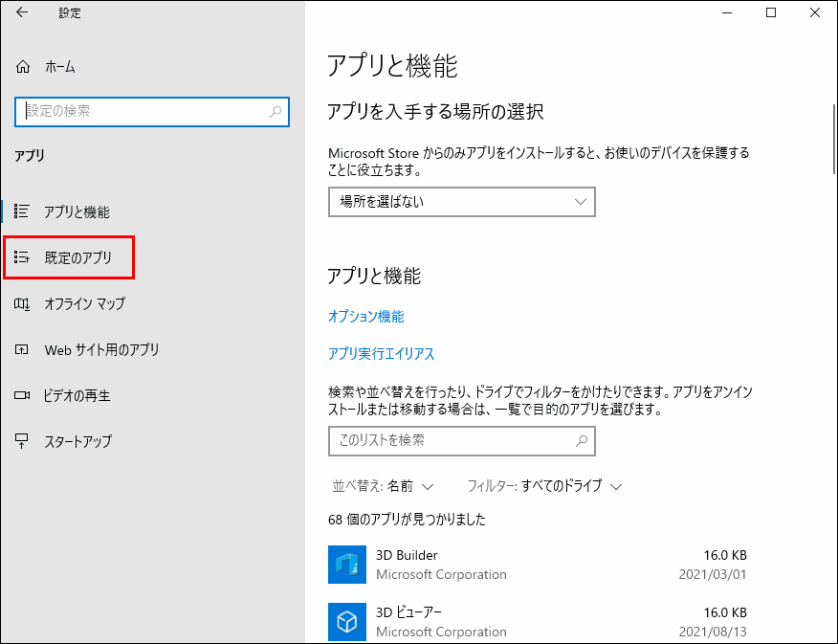Open the 場所を選ばない dropdown
The image size is (838, 644).
[x=462, y=202]
